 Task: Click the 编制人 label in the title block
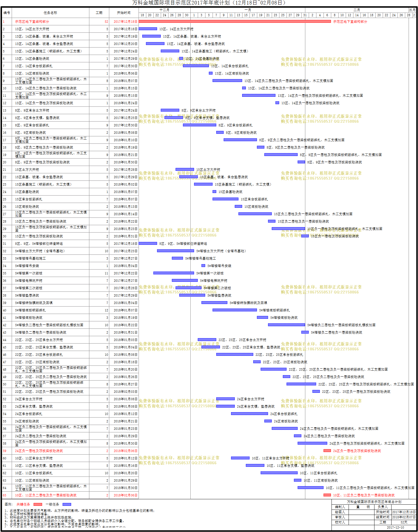point(340,507)
